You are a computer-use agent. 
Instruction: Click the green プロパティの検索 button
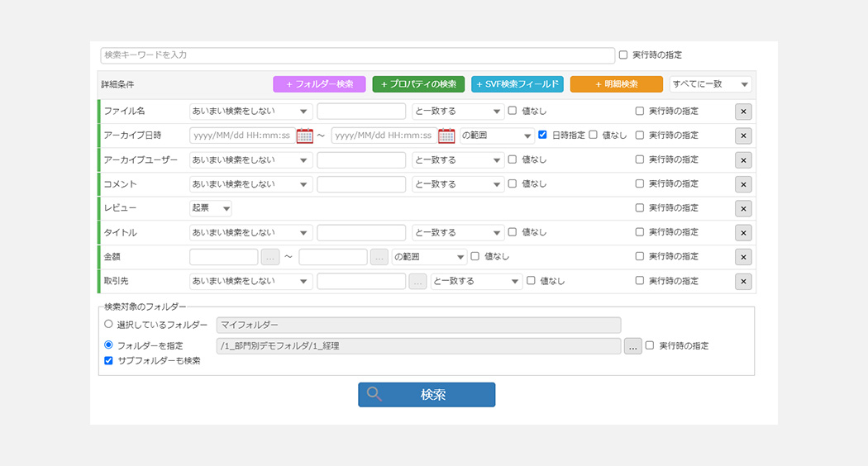pyautogui.click(x=418, y=84)
